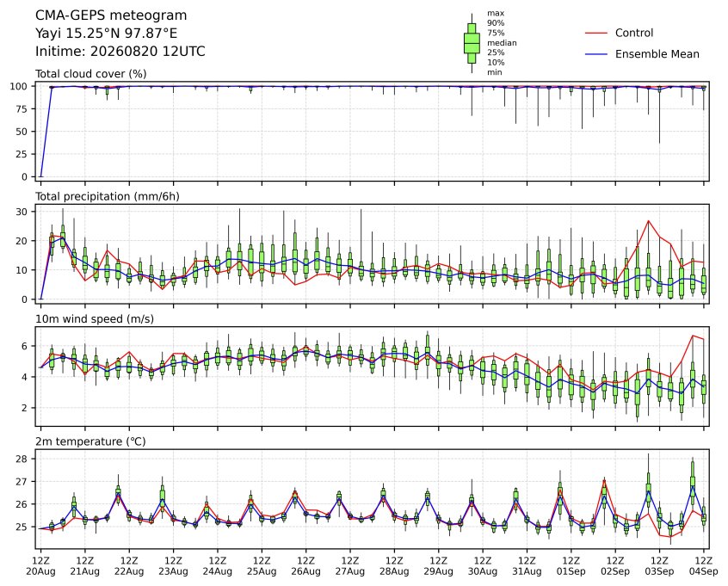The image size is (728, 586).
Task: Select the Ensemble Mean legend label
Action: coord(657,54)
